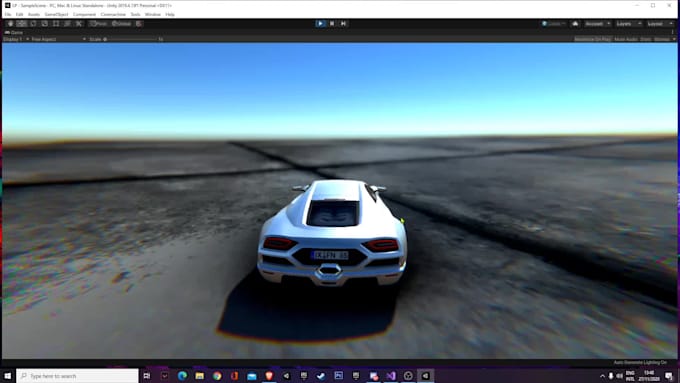
Task: Pause the running game
Action: 332,23
